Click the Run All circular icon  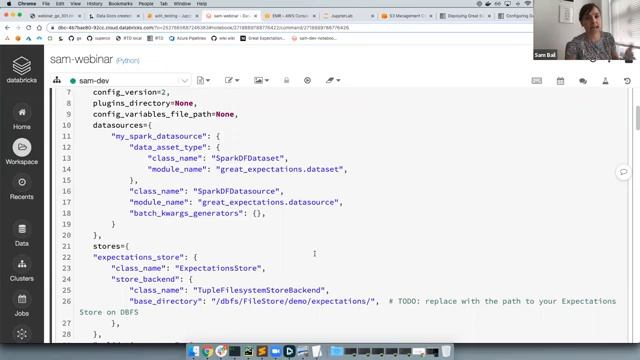307,80
